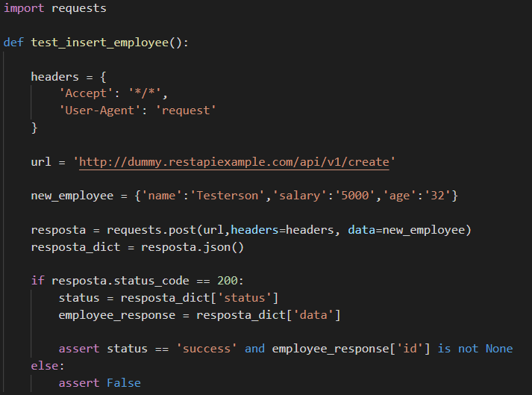Click the employee_response variable assignment

point(116,315)
